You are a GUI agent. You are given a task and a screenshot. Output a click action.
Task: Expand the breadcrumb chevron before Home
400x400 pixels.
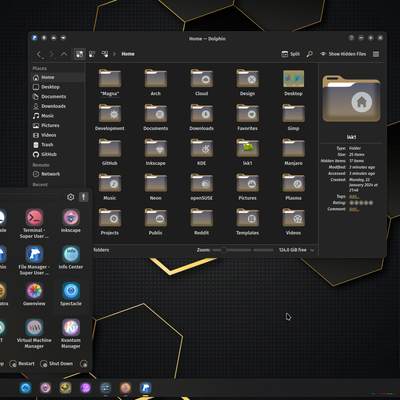tap(114, 54)
